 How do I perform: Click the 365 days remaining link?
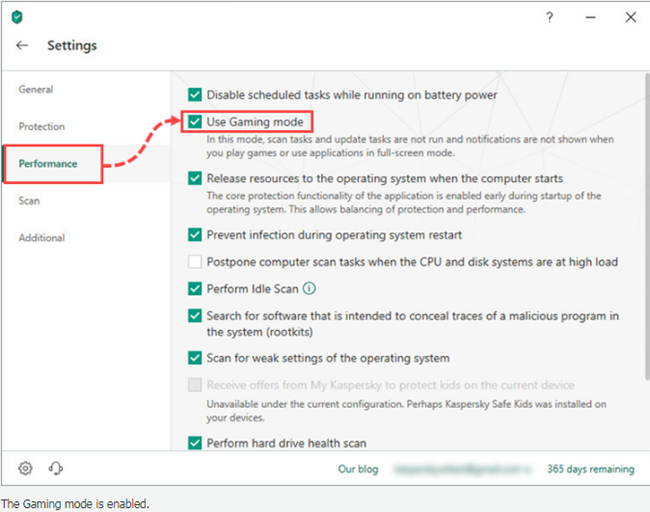tap(591, 469)
